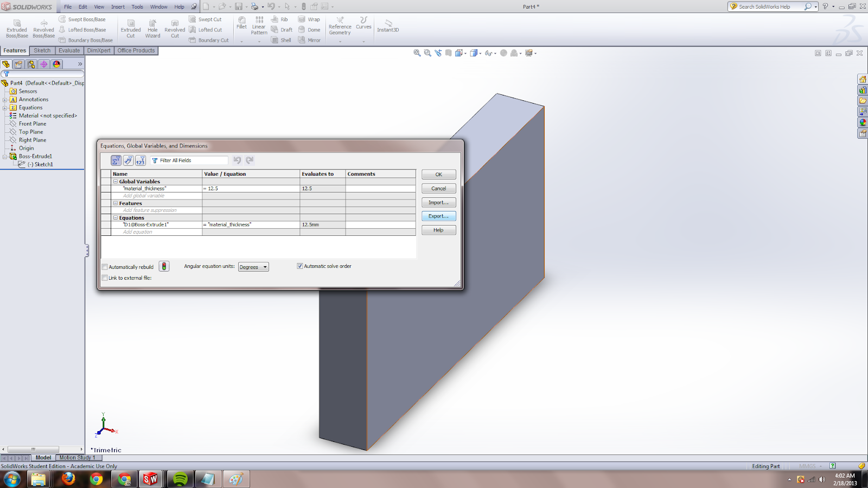Uncheck the Automatic solve order checkbox

click(x=299, y=266)
